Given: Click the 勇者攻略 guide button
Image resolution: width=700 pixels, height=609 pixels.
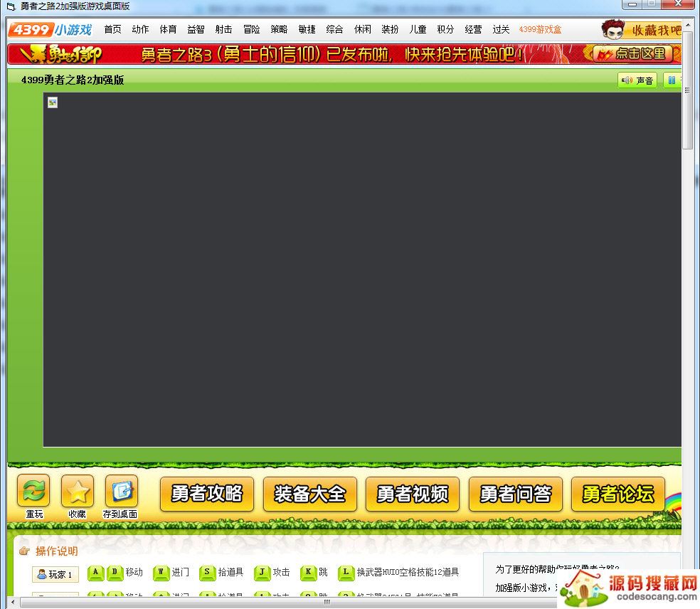Looking at the screenshot, I should [207, 494].
